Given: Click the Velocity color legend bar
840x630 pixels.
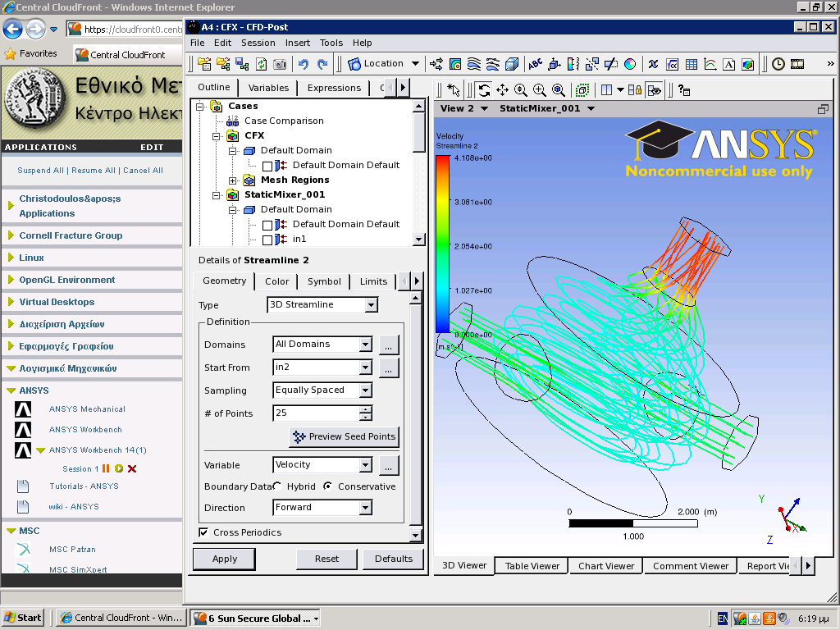Looking at the screenshot, I should pyautogui.click(x=442, y=244).
